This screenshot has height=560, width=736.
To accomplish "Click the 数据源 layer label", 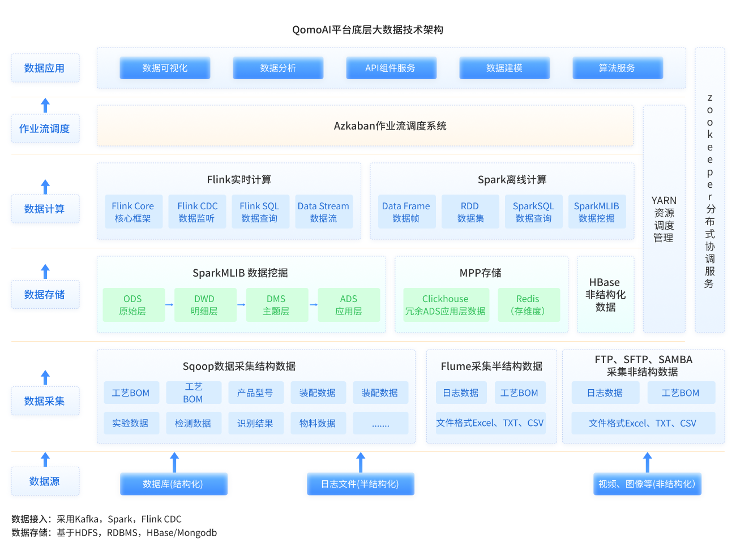I will pyautogui.click(x=45, y=481).
